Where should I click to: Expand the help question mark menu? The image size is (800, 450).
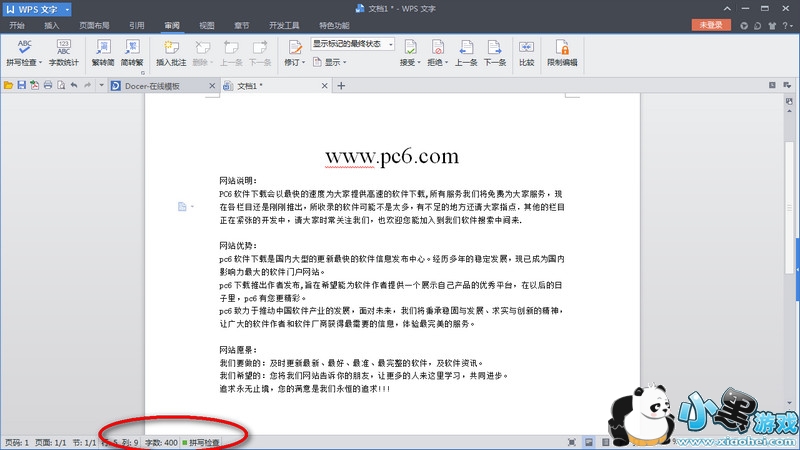787,26
